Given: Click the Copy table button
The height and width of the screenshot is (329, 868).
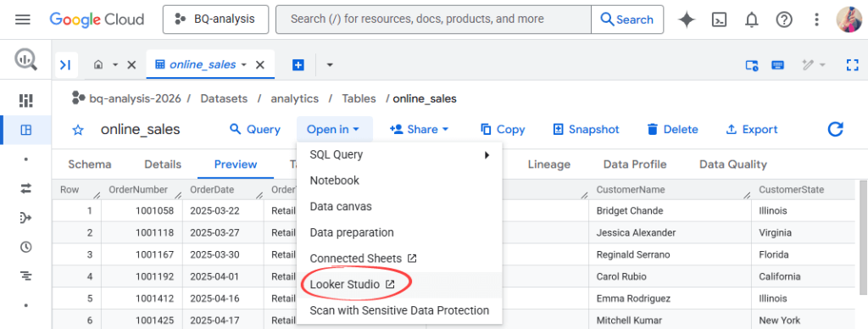Looking at the screenshot, I should (x=503, y=129).
